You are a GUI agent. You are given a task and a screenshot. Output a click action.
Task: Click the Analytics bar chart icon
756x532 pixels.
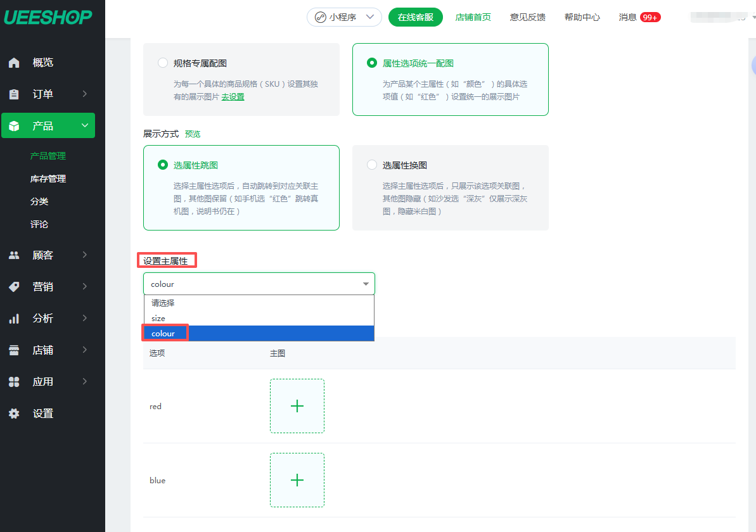(14, 319)
